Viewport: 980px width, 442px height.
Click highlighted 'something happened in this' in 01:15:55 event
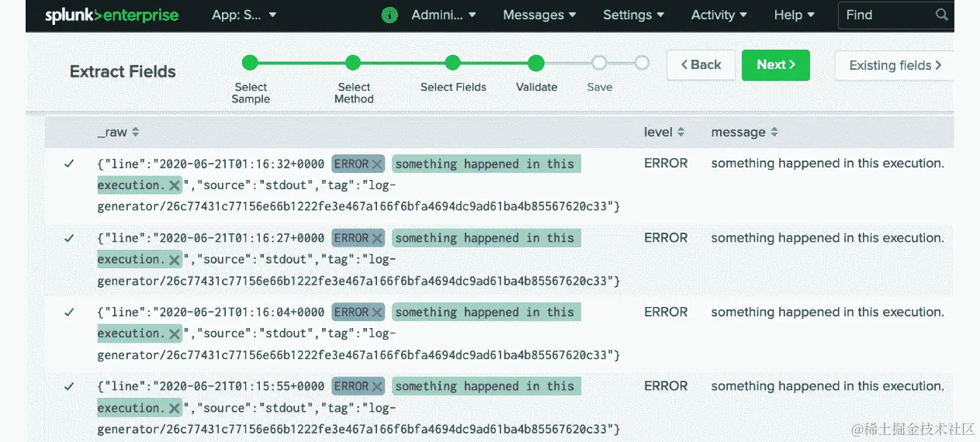pos(485,386)
